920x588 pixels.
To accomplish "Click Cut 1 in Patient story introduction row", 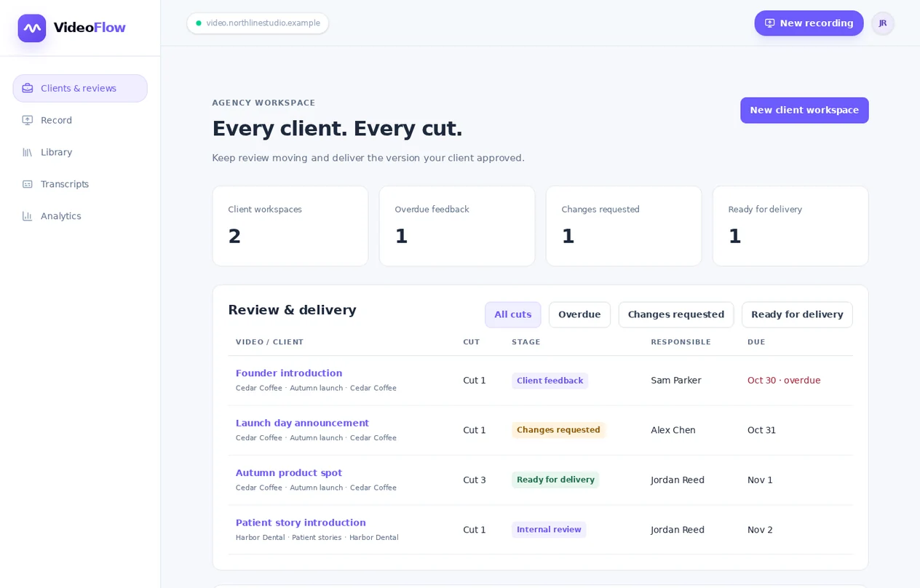I will click(x=475, y=530).
